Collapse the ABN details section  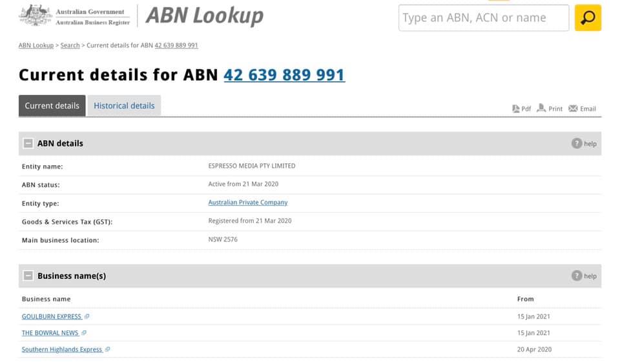pos(28,143)
